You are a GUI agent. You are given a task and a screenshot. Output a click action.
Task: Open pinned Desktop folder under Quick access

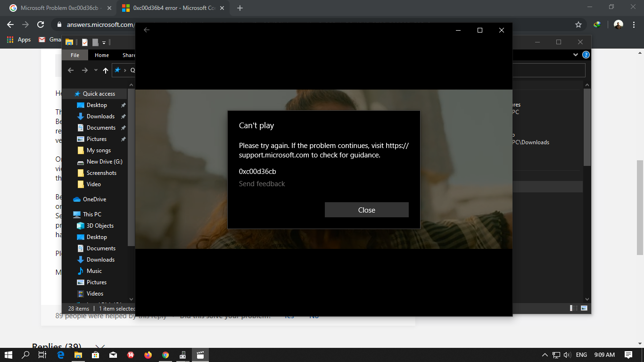click(97, 105)
